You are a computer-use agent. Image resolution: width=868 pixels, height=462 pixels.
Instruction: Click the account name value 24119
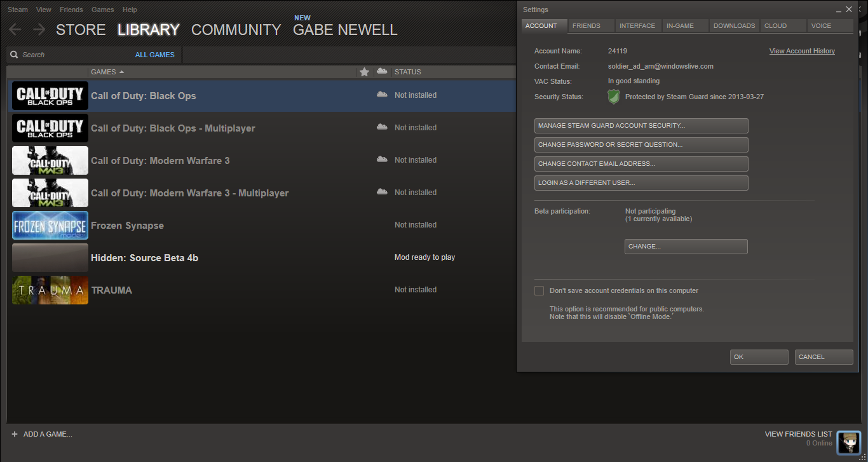(x=617, y=51)
